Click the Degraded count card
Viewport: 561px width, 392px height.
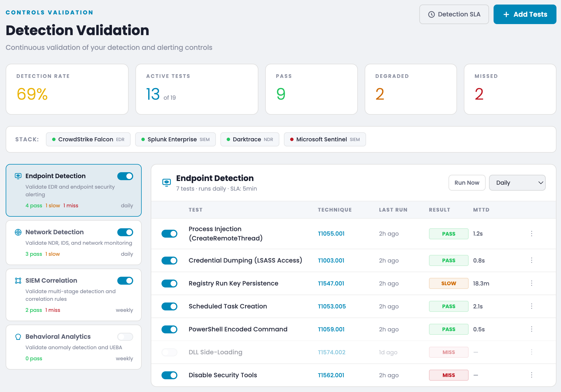click(411, 89)
